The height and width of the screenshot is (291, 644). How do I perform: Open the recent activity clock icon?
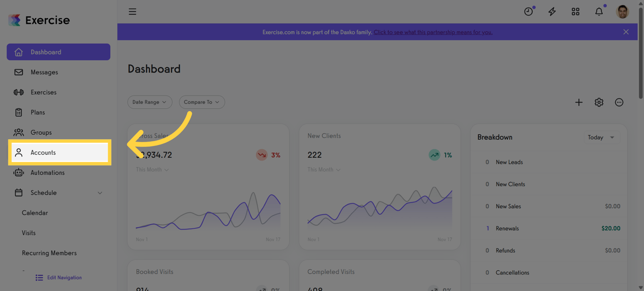click(x=528, y=11)
